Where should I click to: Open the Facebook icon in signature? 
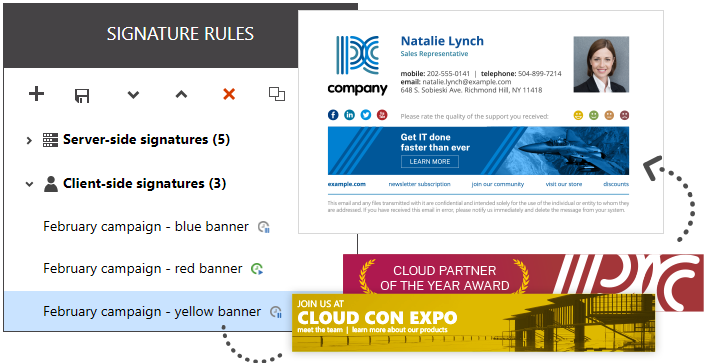pos(333,115)
